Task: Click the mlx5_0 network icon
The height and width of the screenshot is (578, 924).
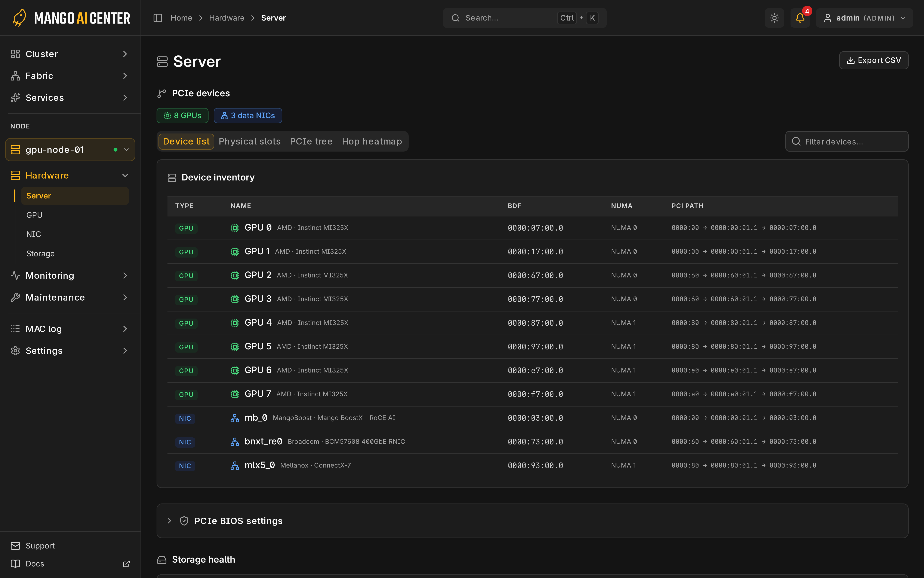Action: (x=235, y=466)
